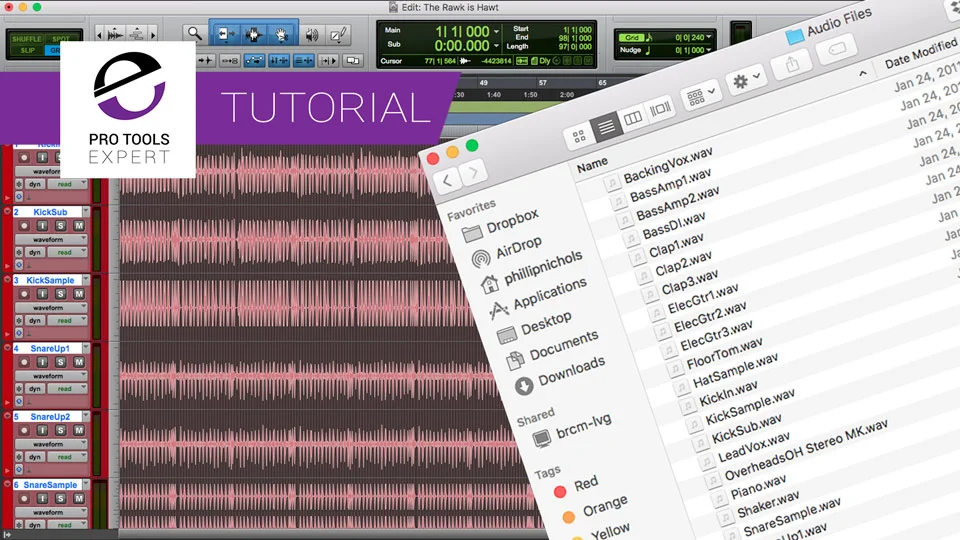Click input monitor I on SnareUp2 track
The height and width of the screenshot is (540, 960).
[42, 430]
